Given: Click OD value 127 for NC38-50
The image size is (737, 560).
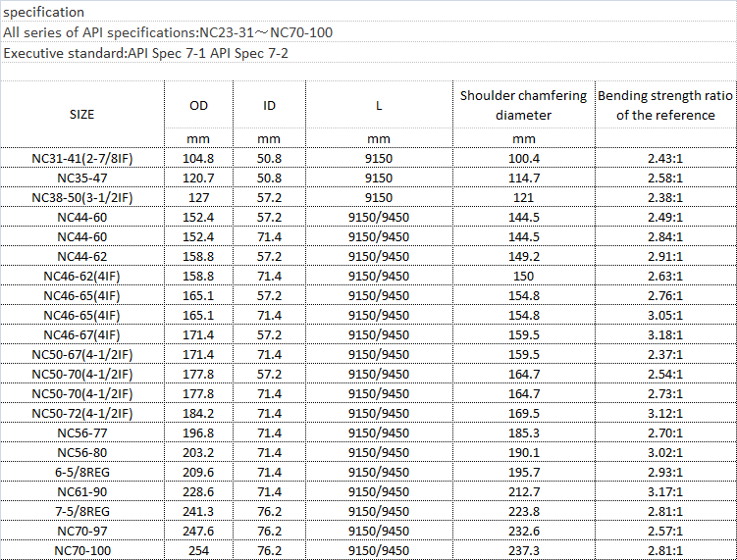Looking at the screenshot, I should pos(198,198).
